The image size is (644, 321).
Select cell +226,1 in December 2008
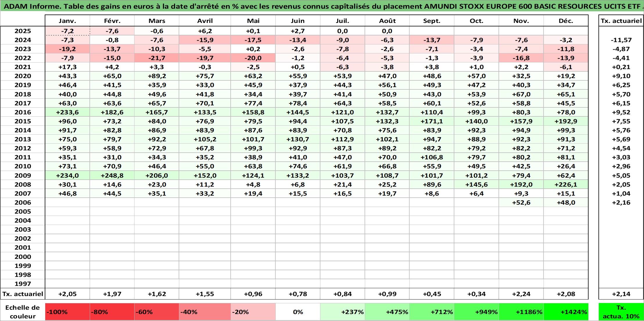[x=566, y=185]
